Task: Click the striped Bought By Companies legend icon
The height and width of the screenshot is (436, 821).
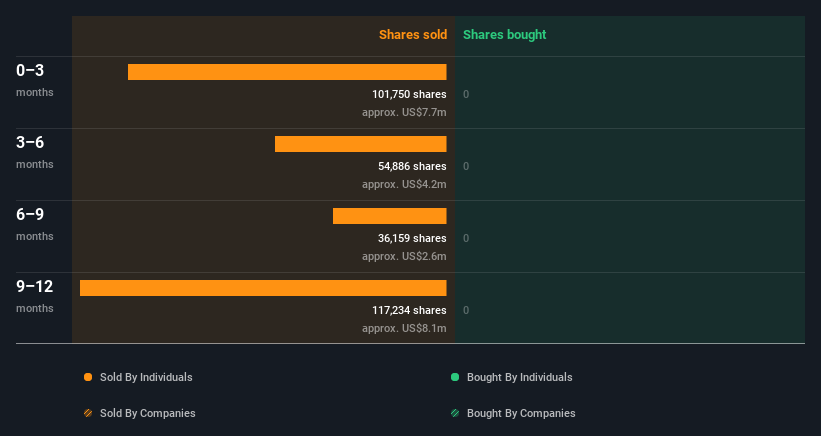Action: 455,413
